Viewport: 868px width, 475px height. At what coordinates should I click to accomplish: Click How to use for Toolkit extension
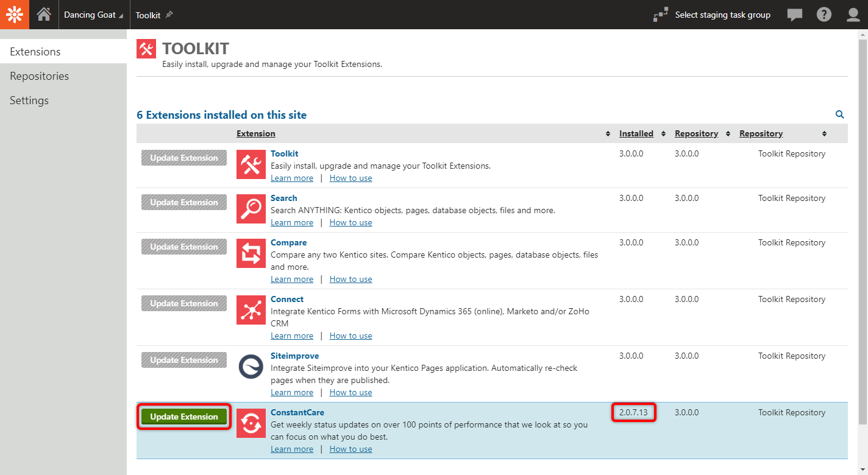click(x=351, y=178)
